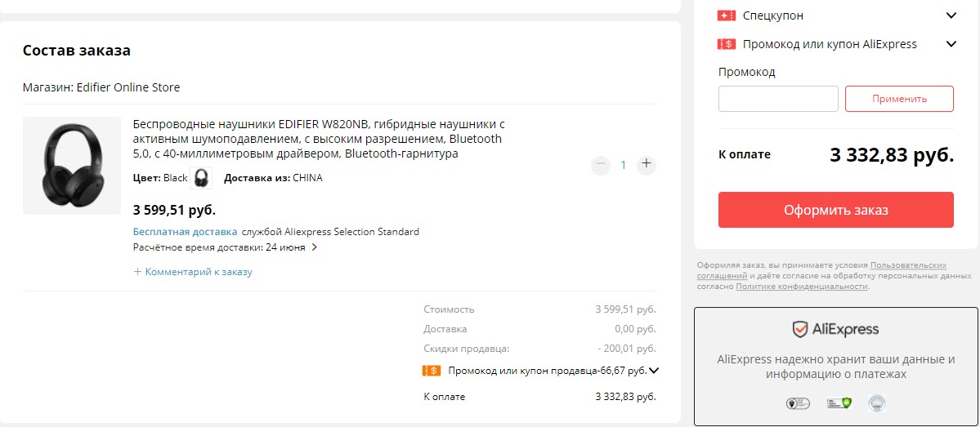The width and height of the screenshot is (980, 427).
Task: Click the Доставка из: CHINA text
Action: (273, 178)
